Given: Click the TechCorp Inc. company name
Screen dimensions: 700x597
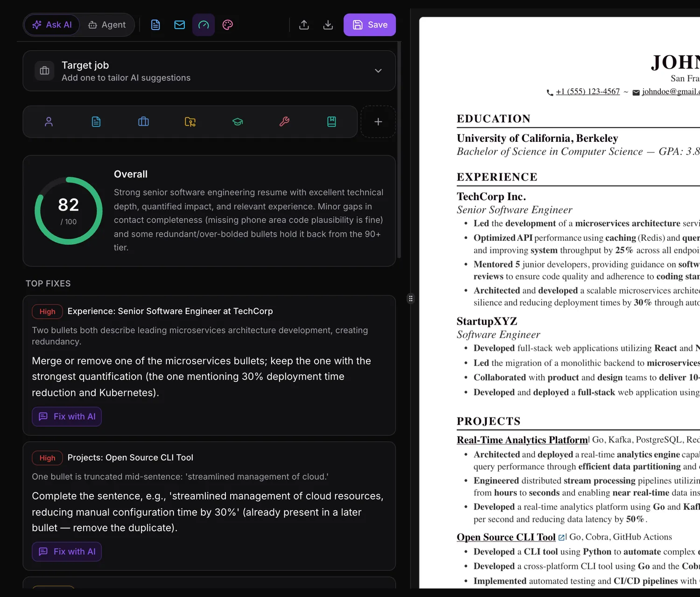Looking at the screenshot, I should coord(491,197).
